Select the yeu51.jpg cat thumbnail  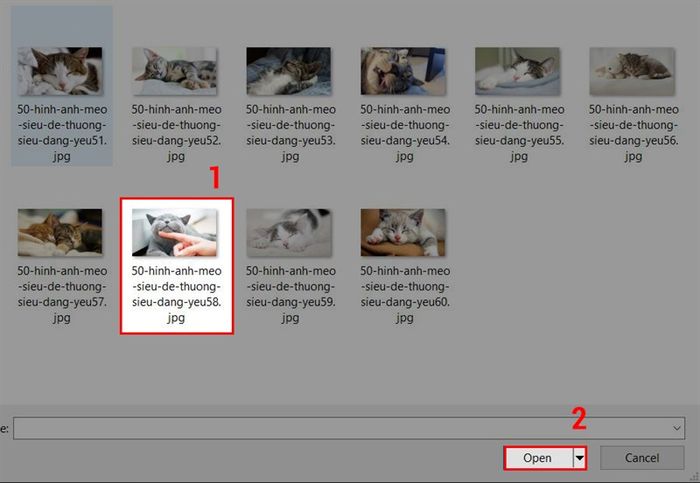click(60, 71)
